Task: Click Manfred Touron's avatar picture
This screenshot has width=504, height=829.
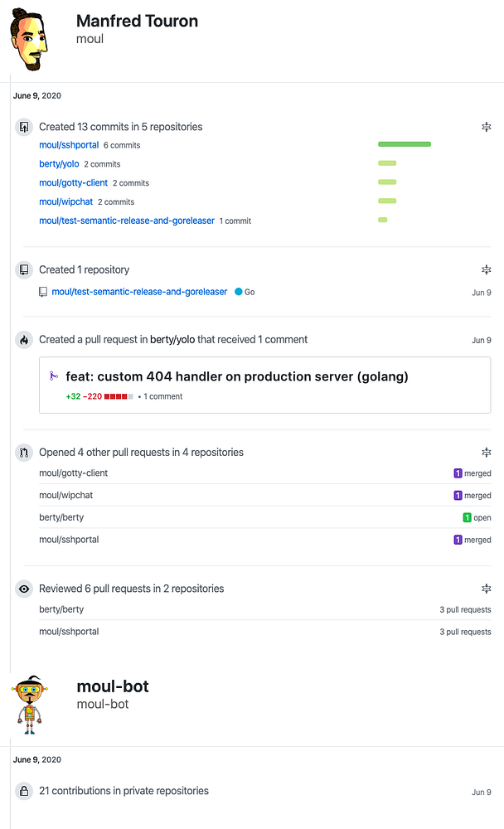Action: tap(30, 39)
